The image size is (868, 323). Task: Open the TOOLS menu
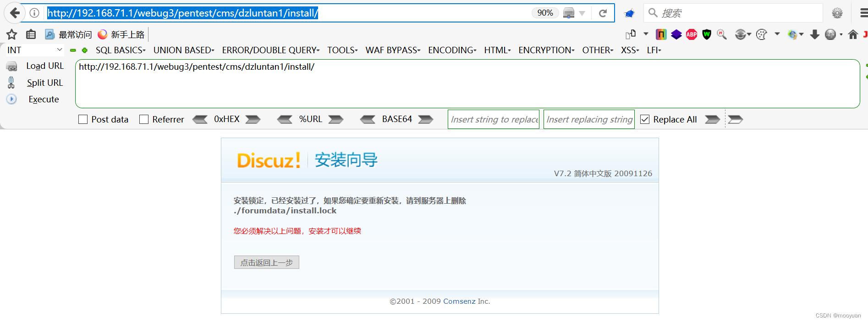[342, 50]
